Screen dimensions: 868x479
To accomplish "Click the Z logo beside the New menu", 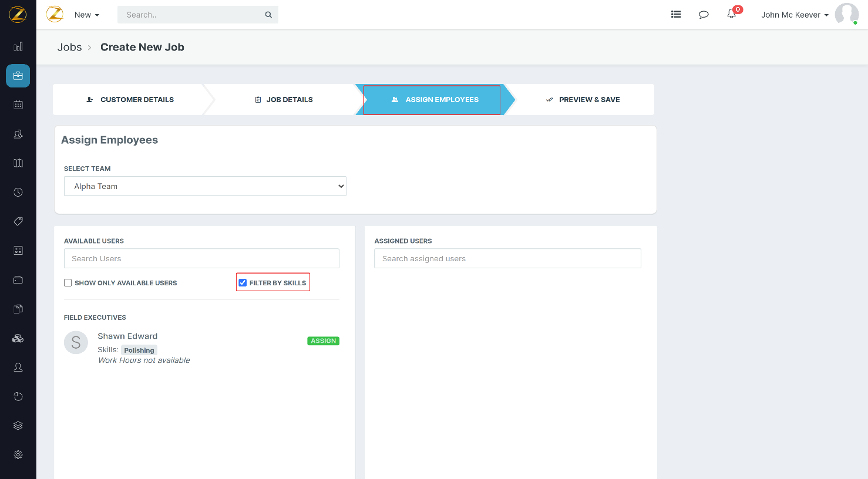I will (55, 14).
